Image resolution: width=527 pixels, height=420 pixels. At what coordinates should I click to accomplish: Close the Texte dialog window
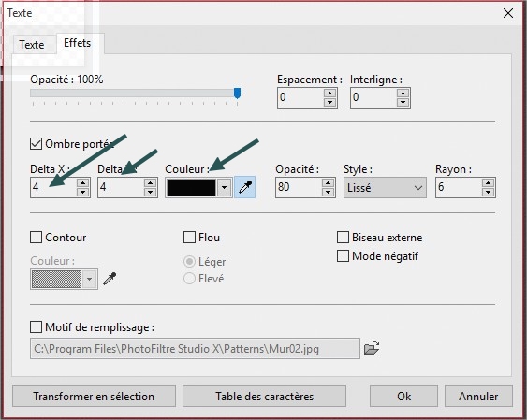point(508,13)
